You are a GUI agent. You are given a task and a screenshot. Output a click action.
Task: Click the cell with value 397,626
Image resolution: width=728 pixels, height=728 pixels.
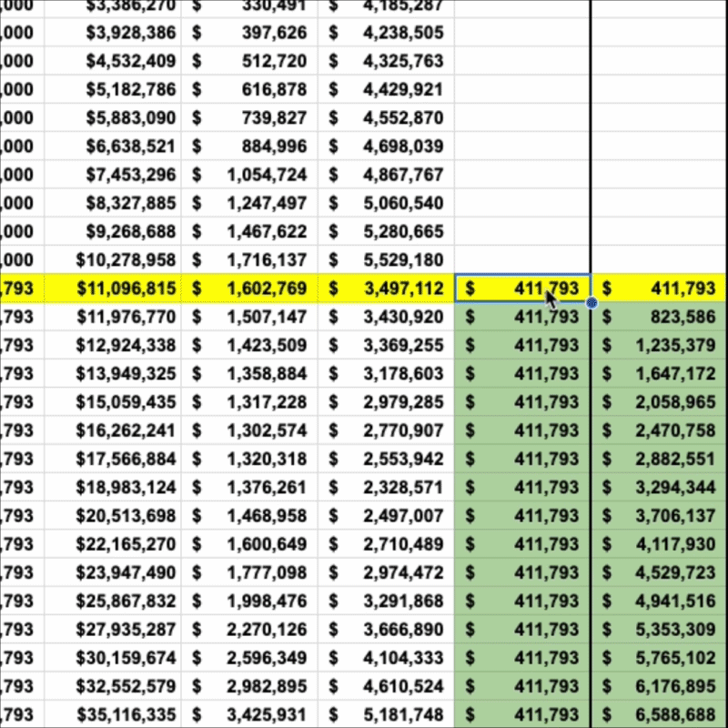point(249,33)
